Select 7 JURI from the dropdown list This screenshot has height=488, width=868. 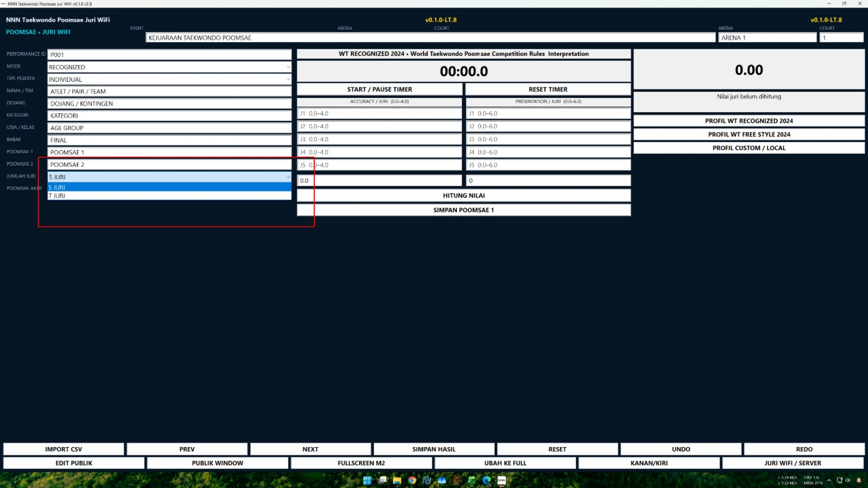169,195
